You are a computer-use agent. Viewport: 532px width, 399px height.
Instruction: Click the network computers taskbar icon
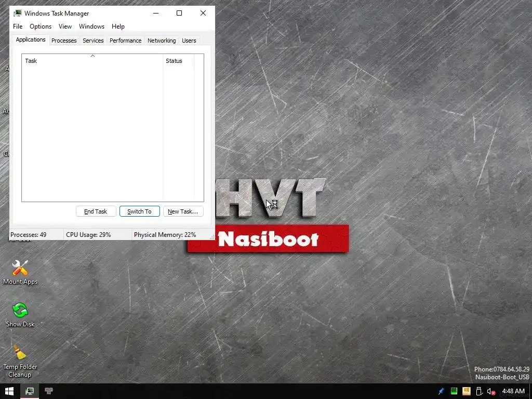pos(48,391)
